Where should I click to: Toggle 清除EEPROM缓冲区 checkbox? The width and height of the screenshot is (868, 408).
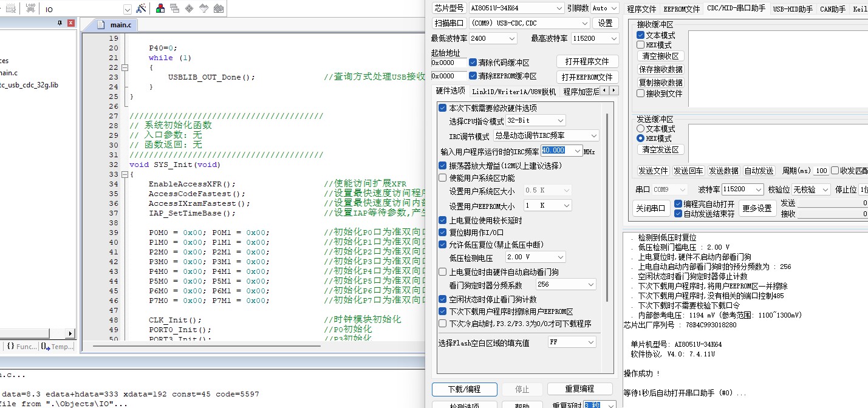(473, 76)
